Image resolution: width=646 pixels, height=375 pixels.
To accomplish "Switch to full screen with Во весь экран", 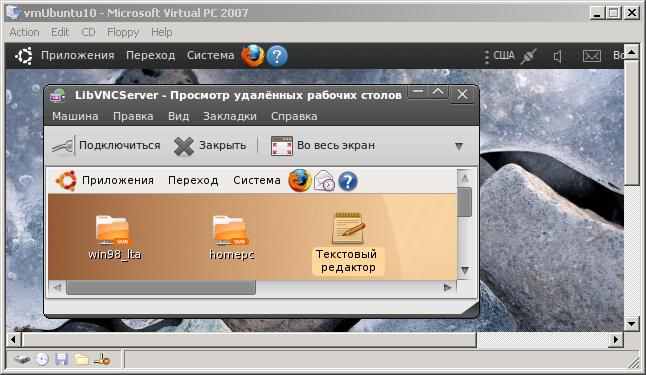I will point(323,145).
